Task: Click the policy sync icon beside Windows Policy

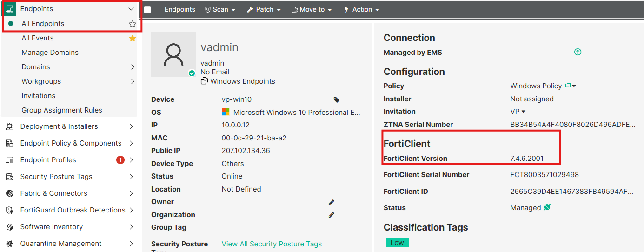Action: (x=568, y=86)
